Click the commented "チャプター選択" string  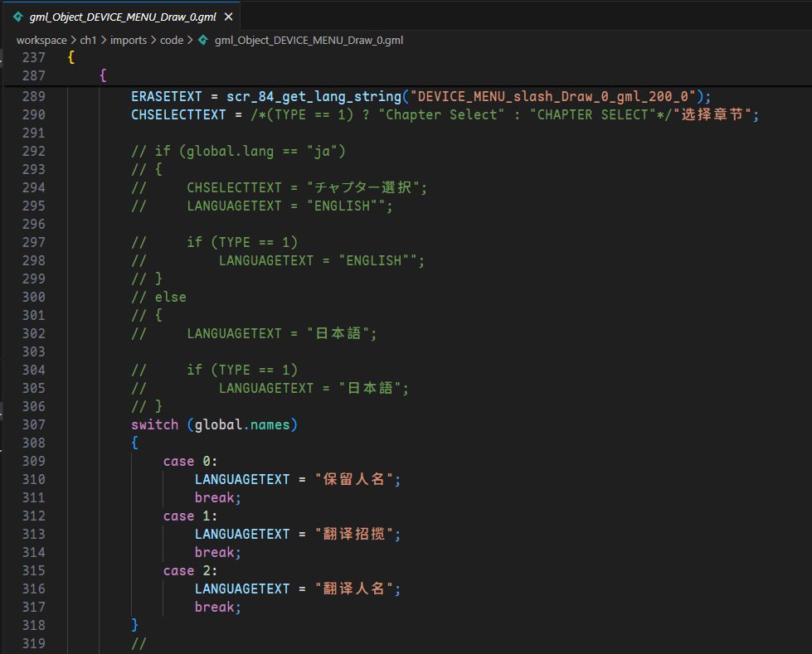(x=362, y=187)
